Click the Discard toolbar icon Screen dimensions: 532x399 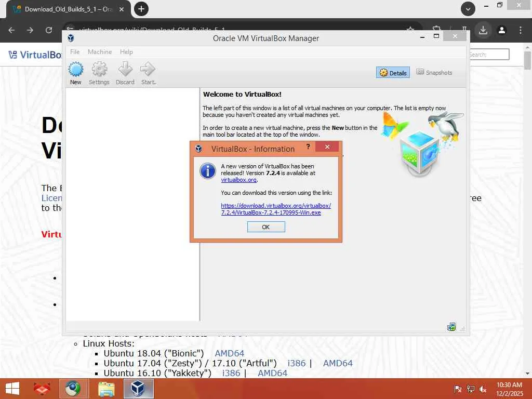125,73
